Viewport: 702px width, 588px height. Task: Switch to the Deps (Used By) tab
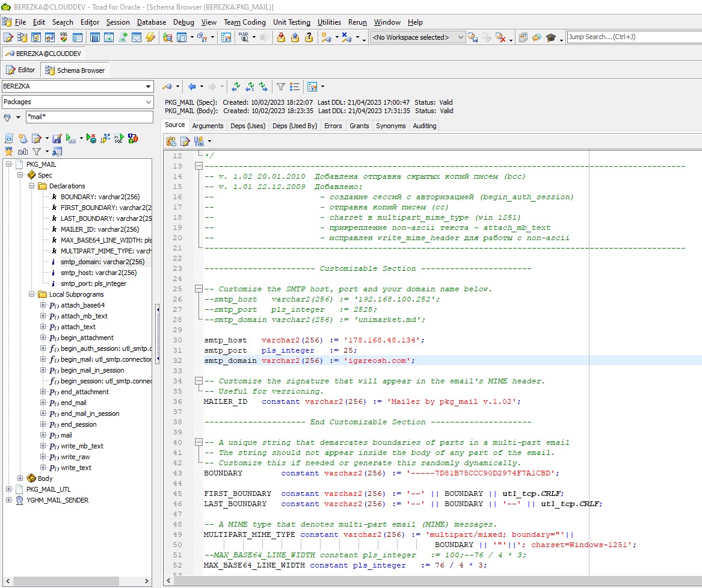pos(295,126)
